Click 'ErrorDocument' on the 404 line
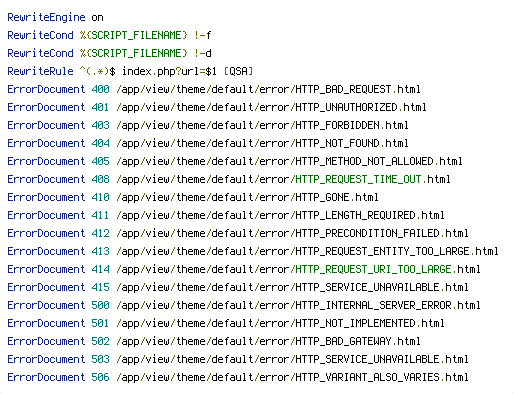 tap(46, 143)
